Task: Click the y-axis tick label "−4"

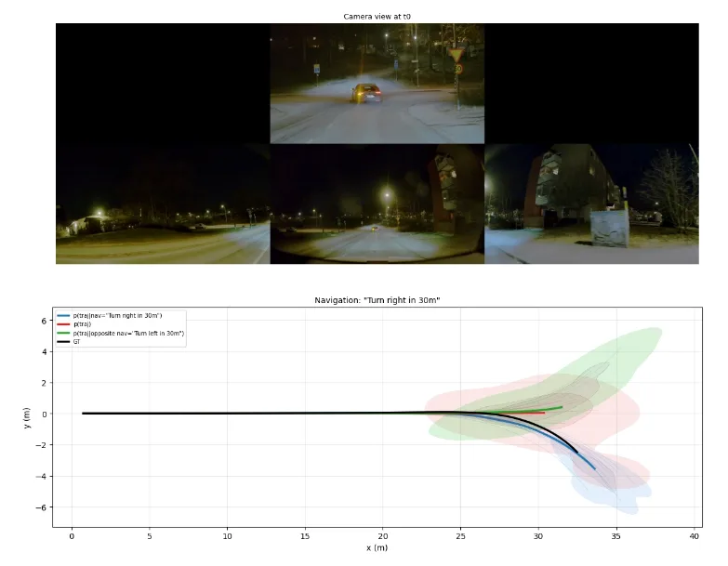Action: point(41,476)
